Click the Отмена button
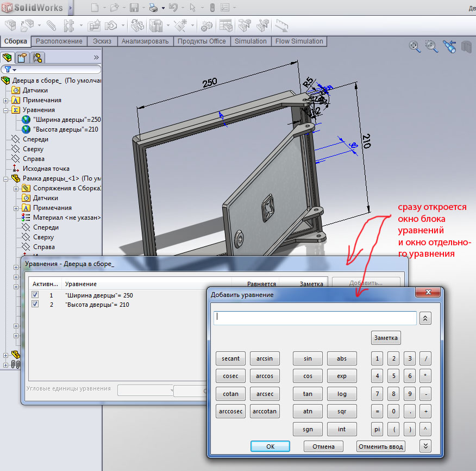476x471 pixels. [x=323, y=447]
